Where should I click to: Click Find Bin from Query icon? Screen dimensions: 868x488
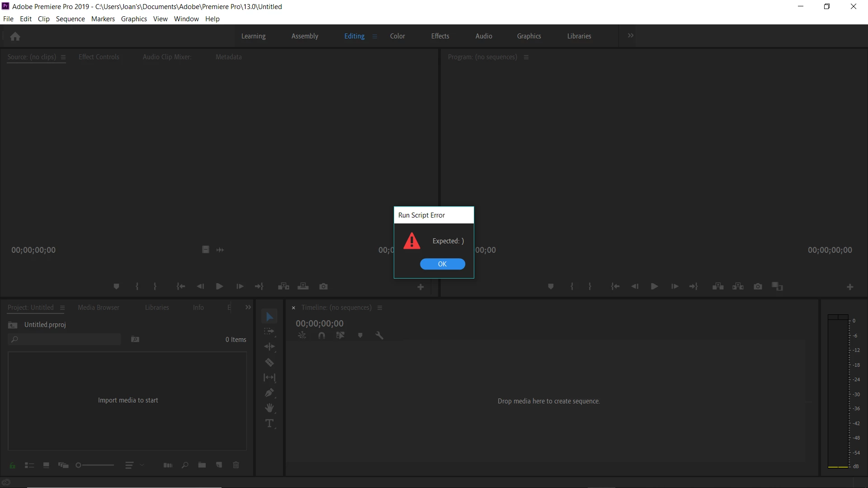coord(135,339)
